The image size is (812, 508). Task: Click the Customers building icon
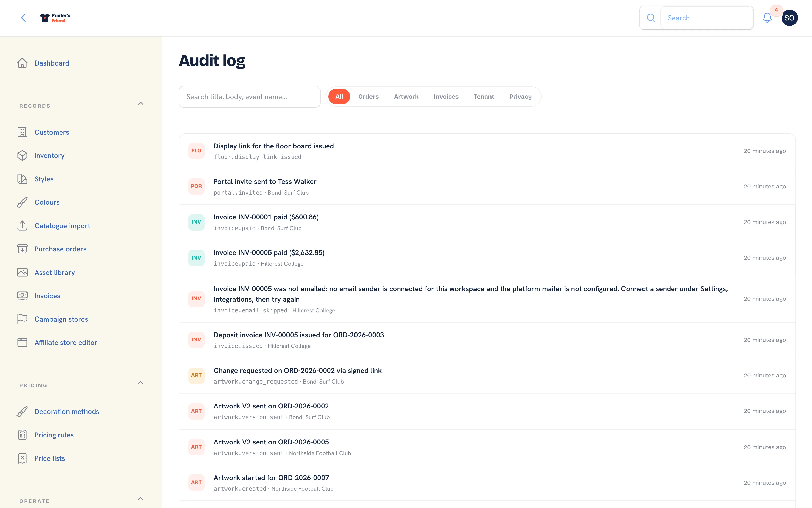(22, 132)
